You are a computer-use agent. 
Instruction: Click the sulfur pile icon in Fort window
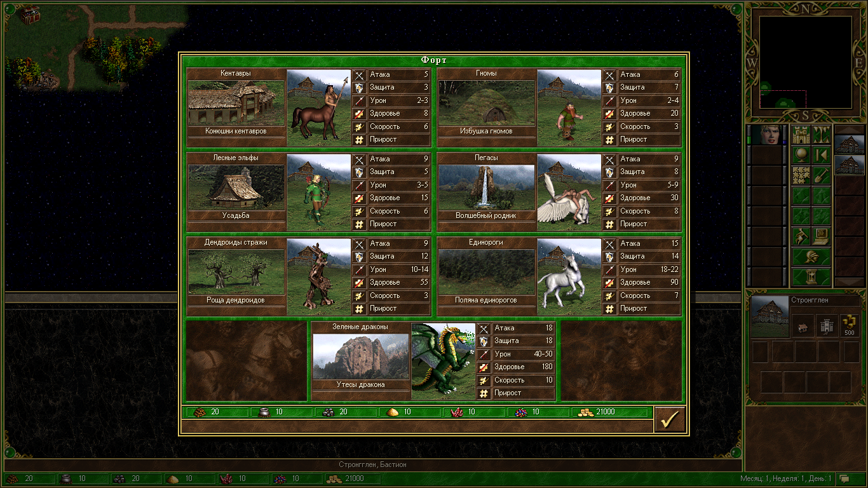point(393,412)
